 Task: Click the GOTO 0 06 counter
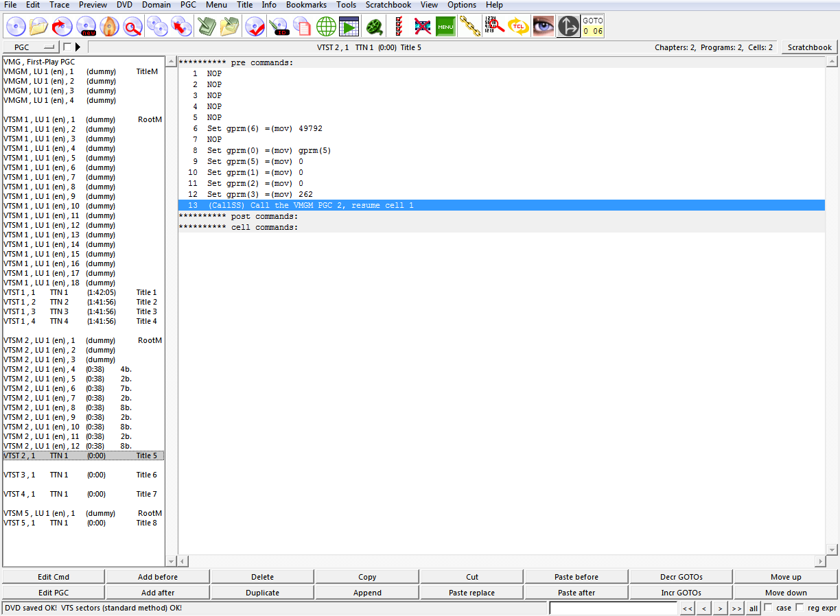click(593, 26)
